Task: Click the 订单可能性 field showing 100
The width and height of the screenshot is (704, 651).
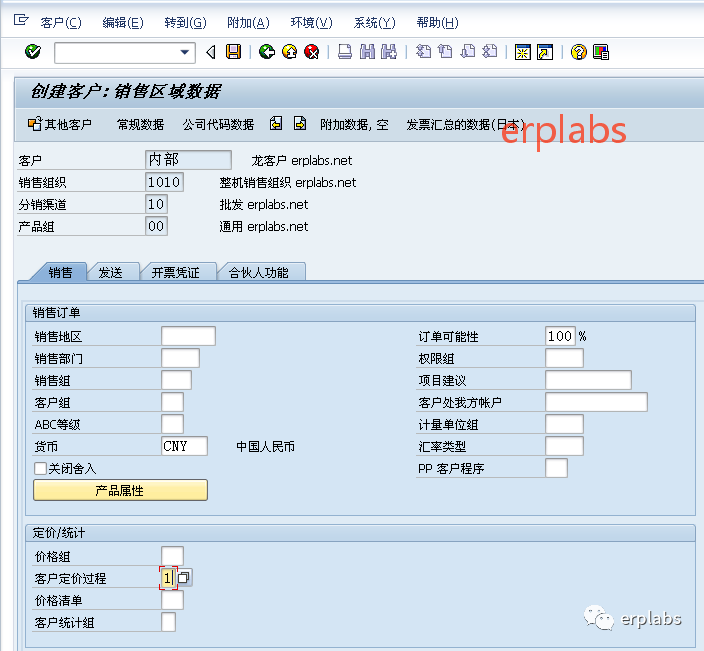Action: tap(560, 336)
